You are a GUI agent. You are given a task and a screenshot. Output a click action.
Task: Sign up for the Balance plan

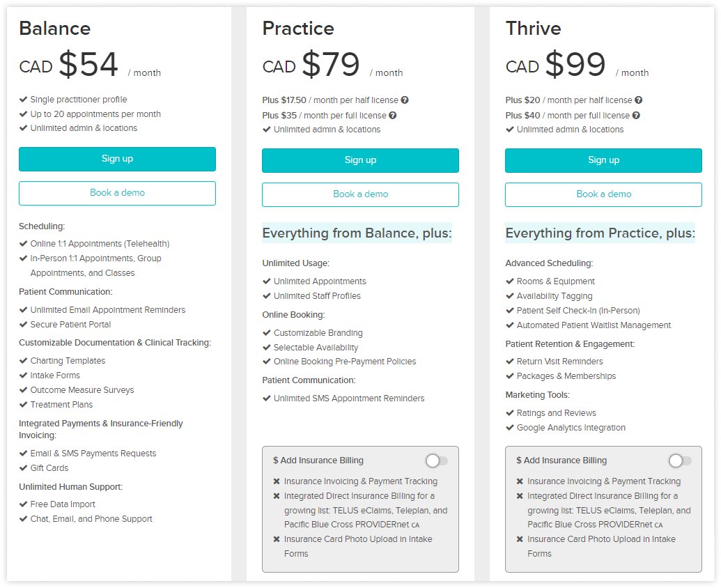[117, 159]
